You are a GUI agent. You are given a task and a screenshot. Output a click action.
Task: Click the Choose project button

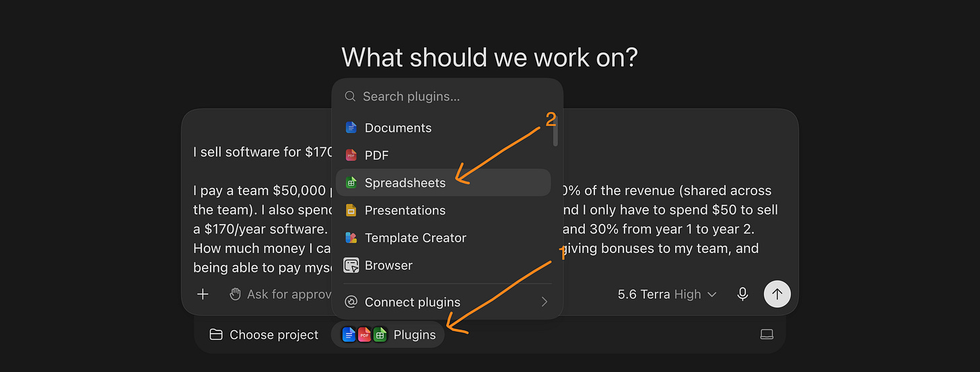click(x=264, y=334)
